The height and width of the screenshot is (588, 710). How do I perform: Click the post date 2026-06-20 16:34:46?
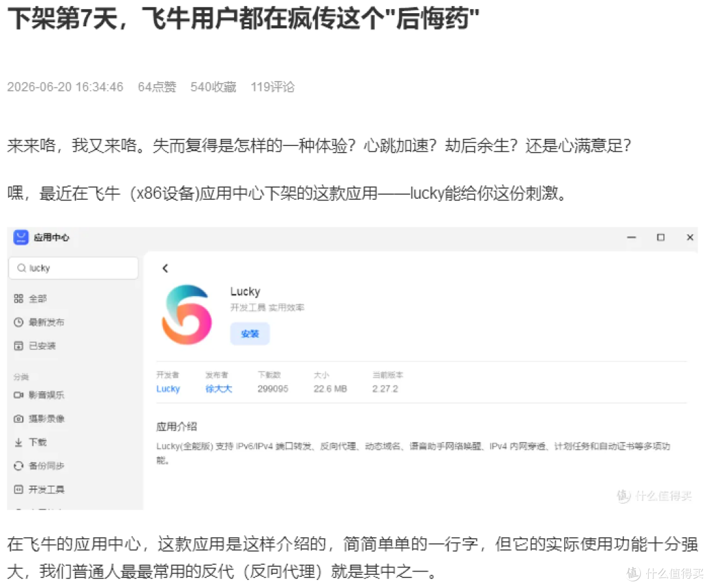pos(65,87)
